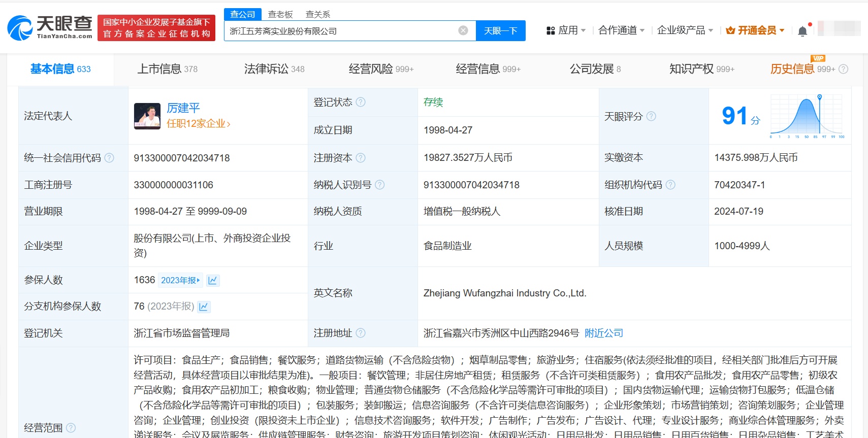The image size is (868, 438).
Task: Click help icon next to 注册地址
Action: point(361,333)
